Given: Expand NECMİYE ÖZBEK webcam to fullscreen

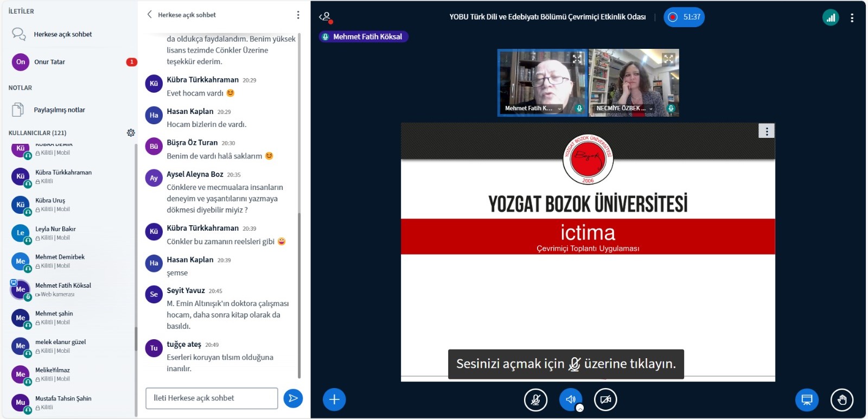Looking at the screenshot, I should (668, 59).
